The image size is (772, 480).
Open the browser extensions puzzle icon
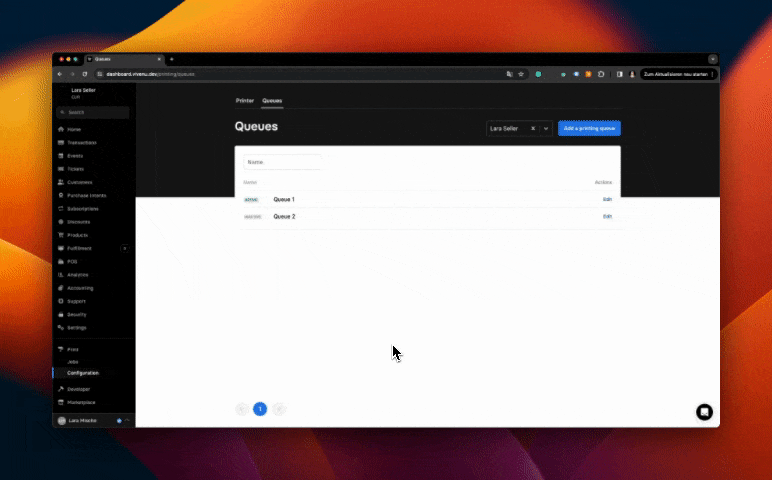click(x=600, y=74)
